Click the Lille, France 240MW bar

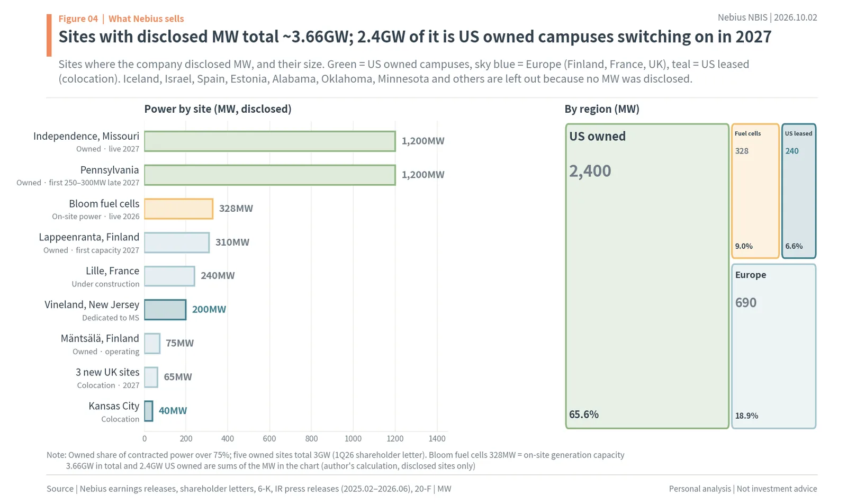[x=169, y=276]
